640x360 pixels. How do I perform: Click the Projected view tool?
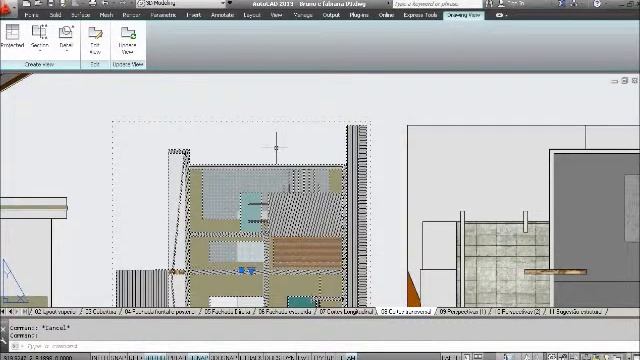tap(12, 37)
